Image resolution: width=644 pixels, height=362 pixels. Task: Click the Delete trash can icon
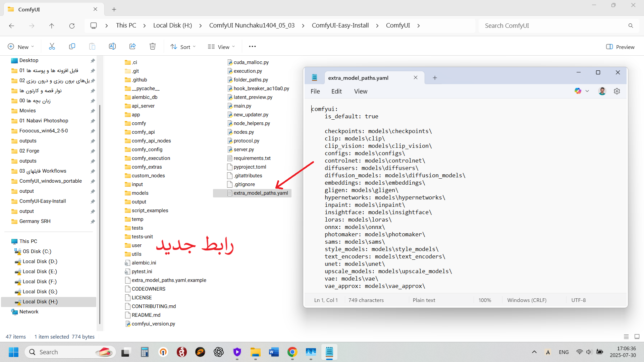153,47
